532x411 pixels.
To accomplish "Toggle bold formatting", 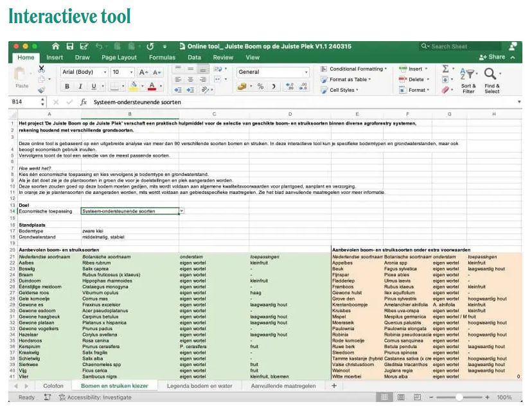I will click(x=67, y=87).
